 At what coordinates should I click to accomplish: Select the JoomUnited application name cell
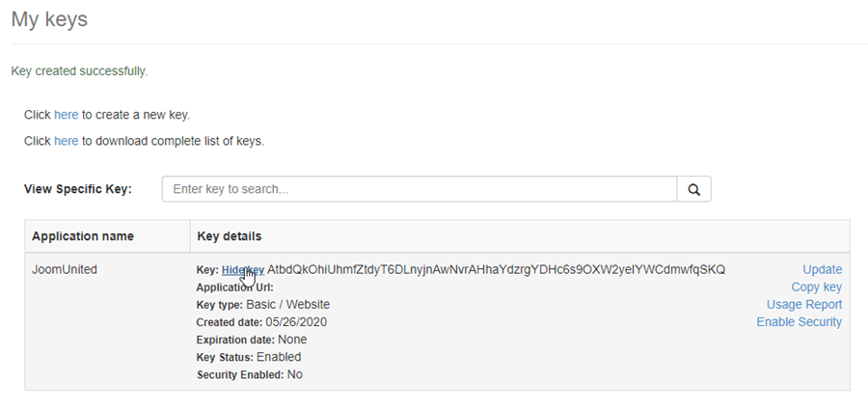[65, 270]
